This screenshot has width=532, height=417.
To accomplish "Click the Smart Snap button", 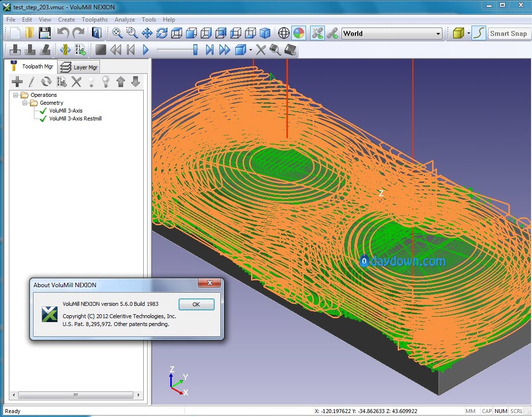I will point(508,33).
